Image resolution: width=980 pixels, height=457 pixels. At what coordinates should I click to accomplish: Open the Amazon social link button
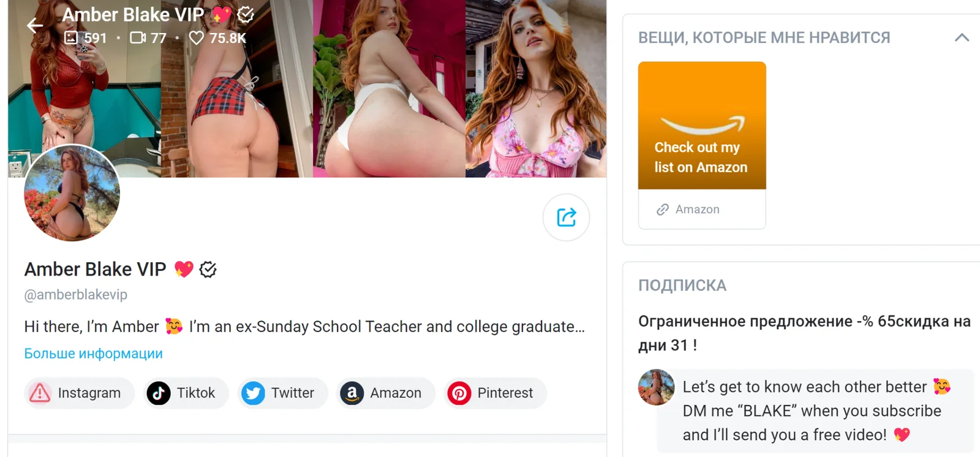click(x=385, y=393)
